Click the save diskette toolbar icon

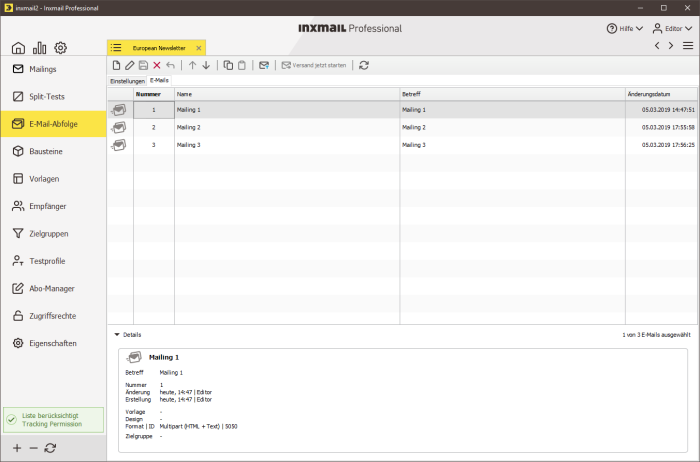tap(143, 65)
